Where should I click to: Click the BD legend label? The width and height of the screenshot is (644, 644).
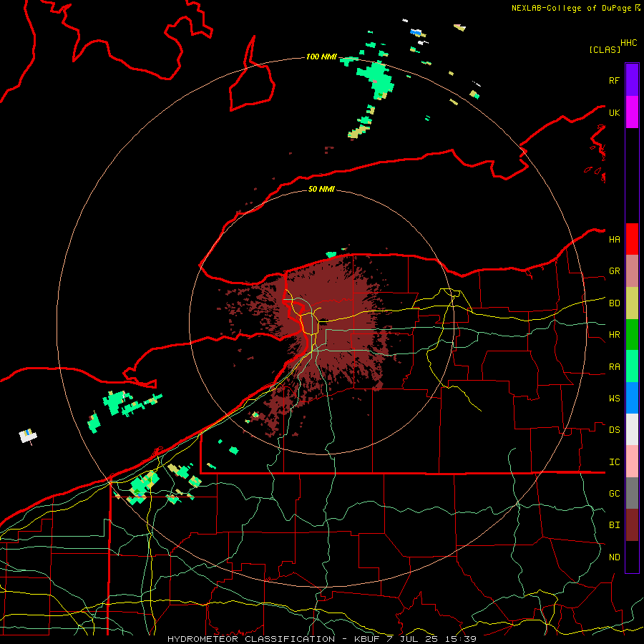[614, 303]
